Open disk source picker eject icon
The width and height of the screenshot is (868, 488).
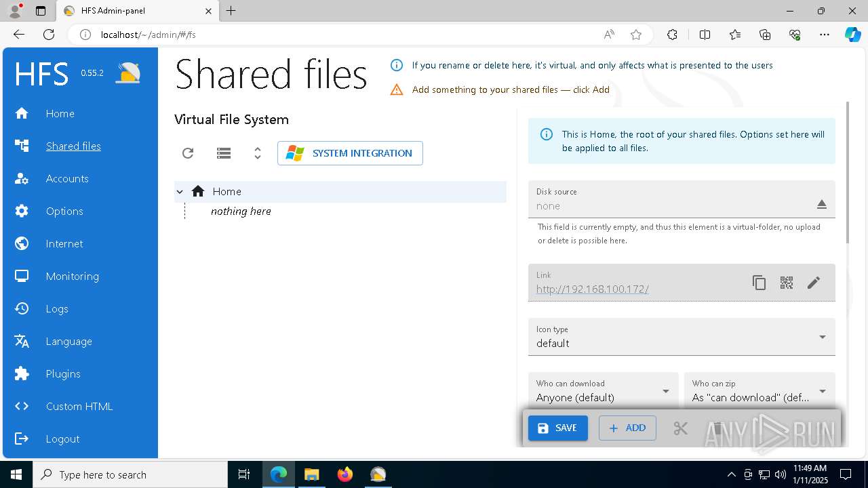click(x=822, y=205)
